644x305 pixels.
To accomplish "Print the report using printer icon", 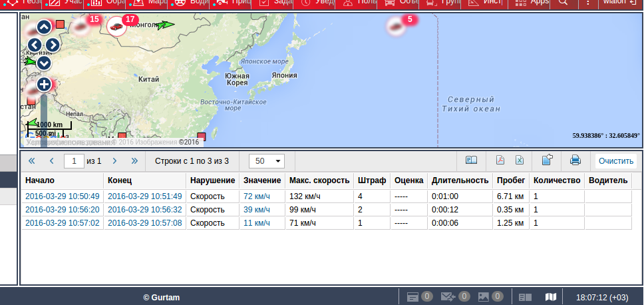I will [575, 160].
